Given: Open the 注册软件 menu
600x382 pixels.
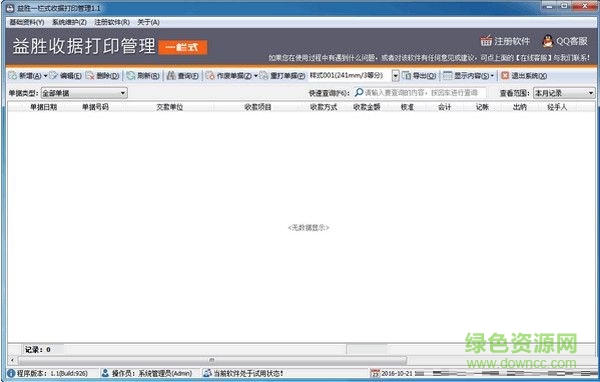Looking at the screenshot, I should tap(112, 22).
